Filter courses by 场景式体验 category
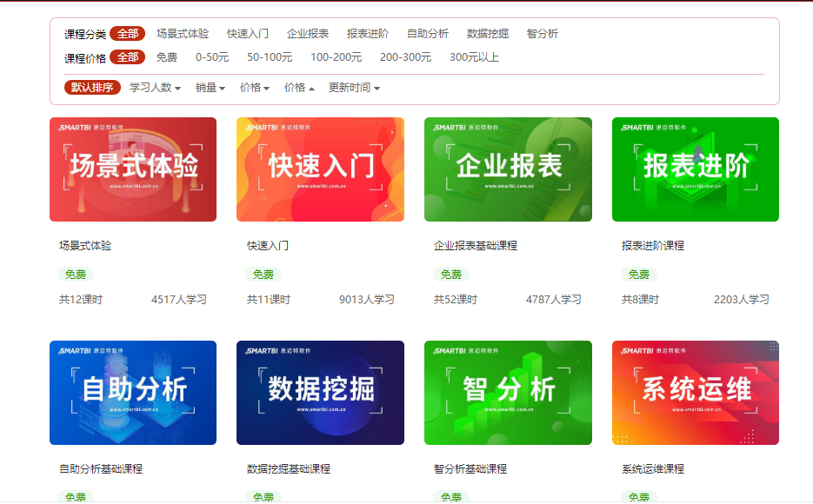The image size is (813, 504). pos(183,34)
